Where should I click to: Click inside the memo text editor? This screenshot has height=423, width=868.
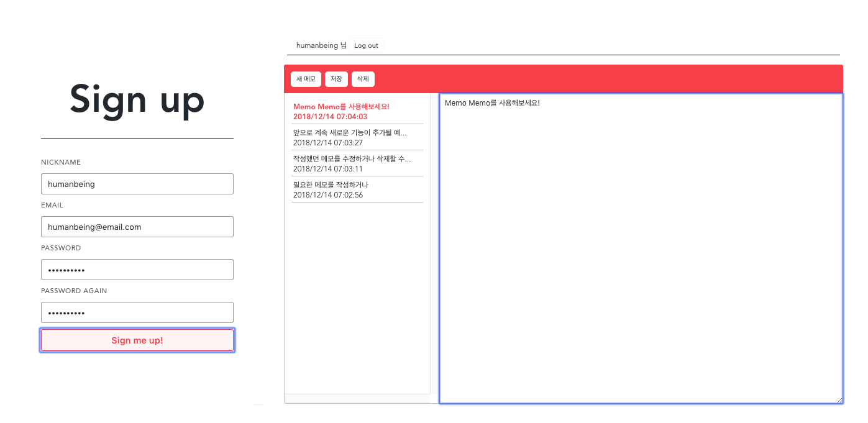[641, 248]
